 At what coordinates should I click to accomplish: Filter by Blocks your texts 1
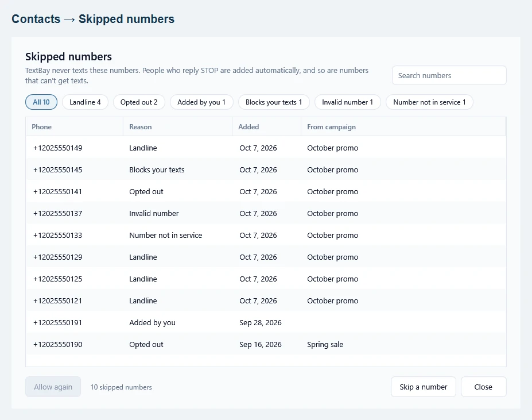tap(274, 102)
